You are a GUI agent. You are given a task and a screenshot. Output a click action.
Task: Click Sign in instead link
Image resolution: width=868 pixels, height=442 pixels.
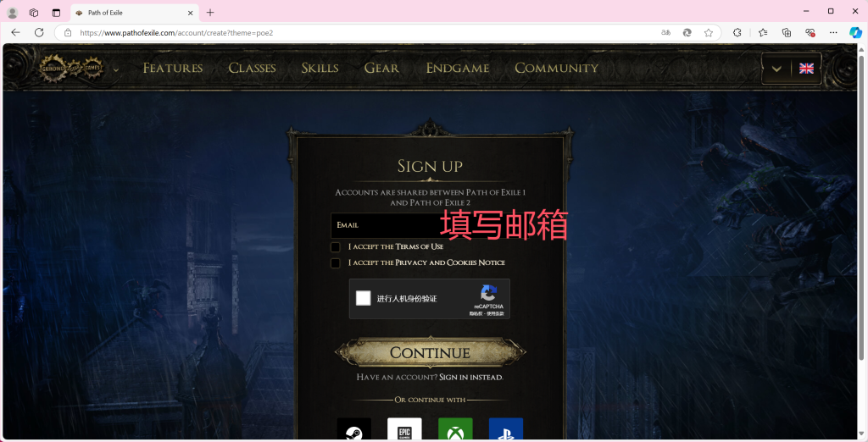click(x=471, y=378)
